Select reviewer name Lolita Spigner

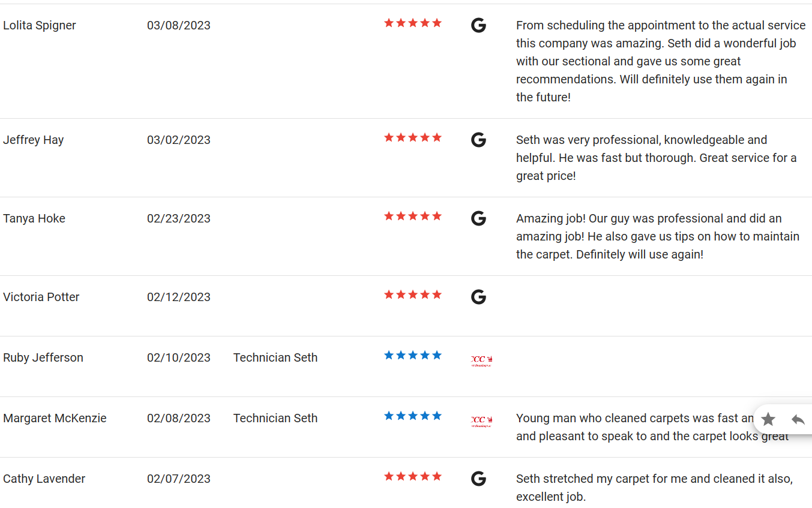pyautogui.click(x=40, y=26)
